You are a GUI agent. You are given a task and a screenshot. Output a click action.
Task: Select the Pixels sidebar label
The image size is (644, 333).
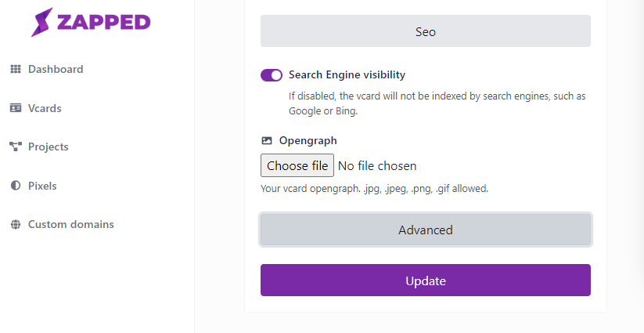(x=42, y=186)
